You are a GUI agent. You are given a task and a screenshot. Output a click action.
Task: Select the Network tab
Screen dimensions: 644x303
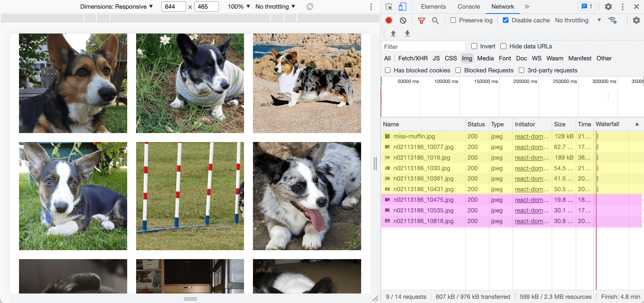(x=503, y=7)
